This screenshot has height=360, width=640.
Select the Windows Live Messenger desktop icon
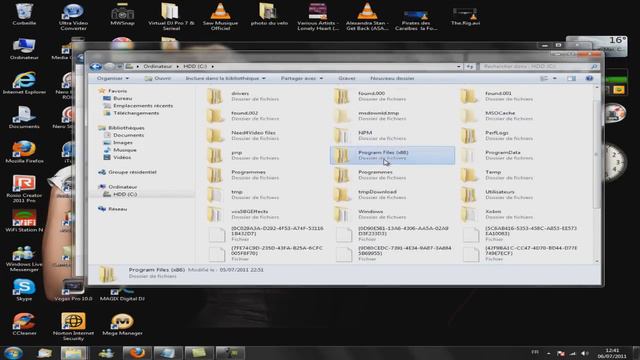tap(24, 258)
